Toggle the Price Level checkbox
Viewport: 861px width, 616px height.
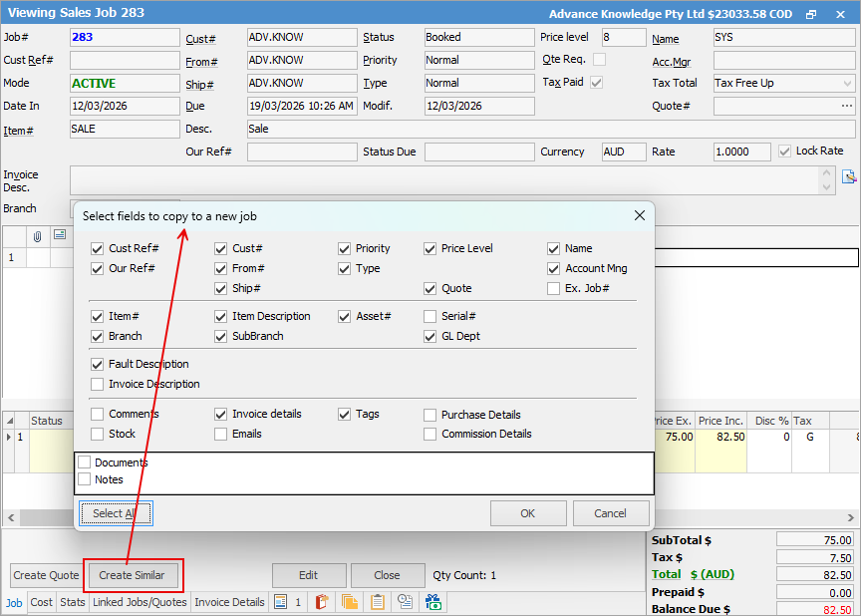[x=430, y=249]
